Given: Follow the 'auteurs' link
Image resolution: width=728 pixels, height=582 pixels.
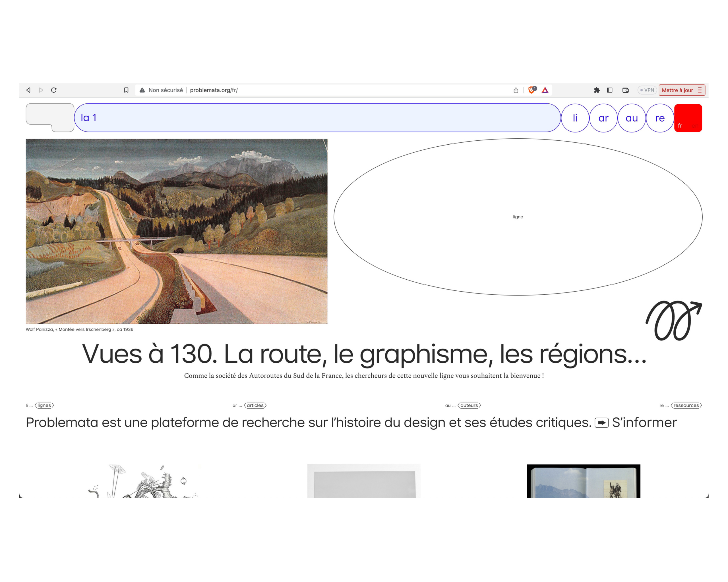Looking at the screenshot, I should coord(469,405).
